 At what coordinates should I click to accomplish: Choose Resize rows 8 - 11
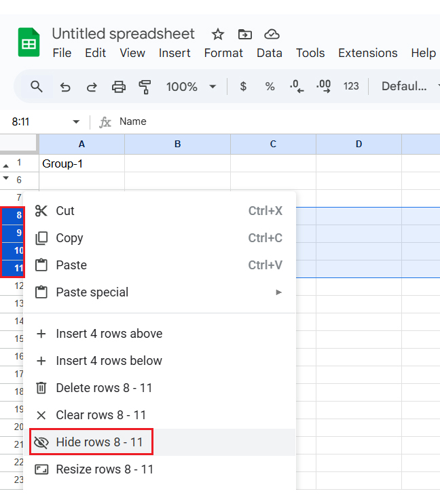tap(160, 469)
